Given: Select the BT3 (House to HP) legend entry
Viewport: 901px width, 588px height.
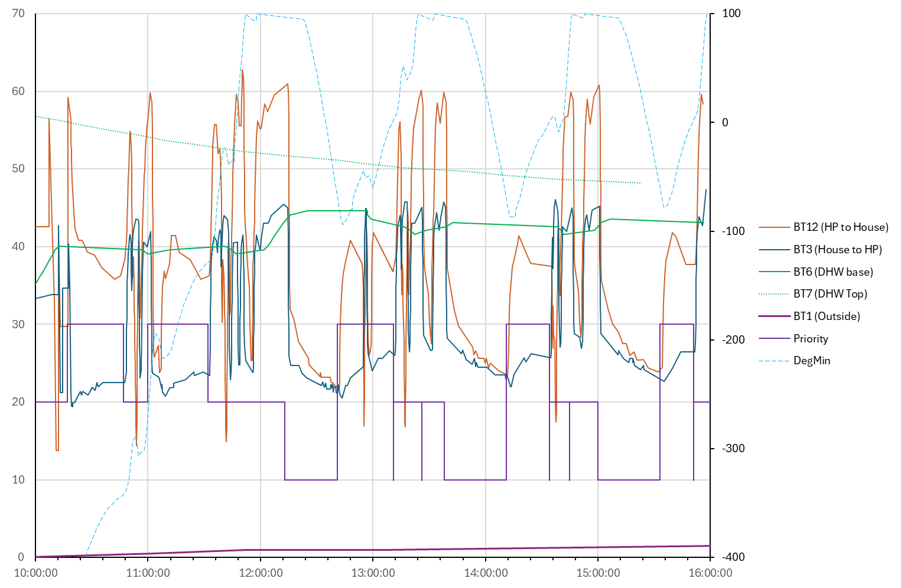Looking at the screenshot, I should [x=837, y=250].
